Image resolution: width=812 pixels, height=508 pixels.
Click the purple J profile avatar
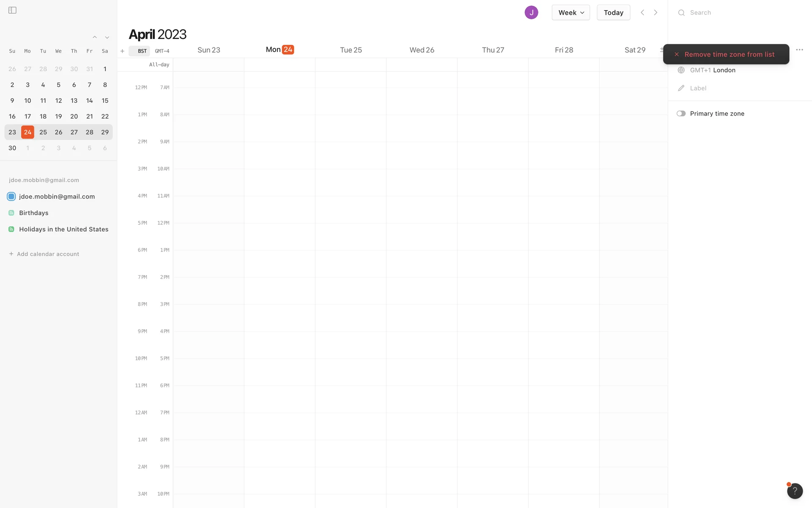[x=531, y=13]
